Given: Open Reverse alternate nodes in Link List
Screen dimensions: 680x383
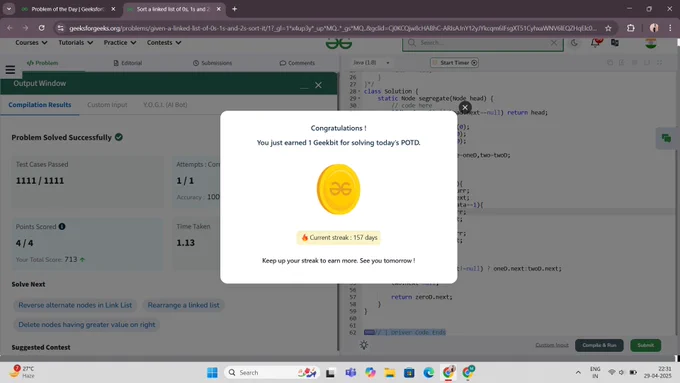Looking at the screenshot, I should point(75,305).
